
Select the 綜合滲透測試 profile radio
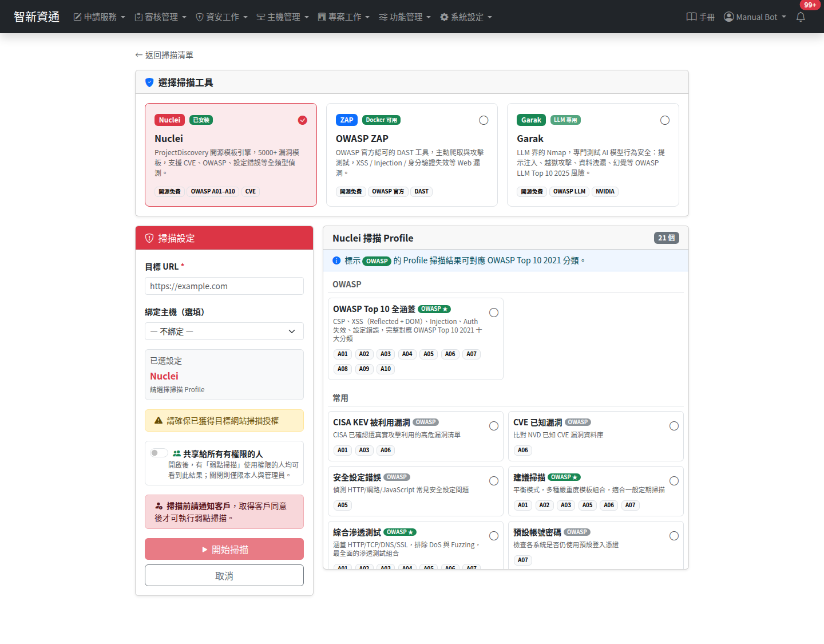coord(494,536)
